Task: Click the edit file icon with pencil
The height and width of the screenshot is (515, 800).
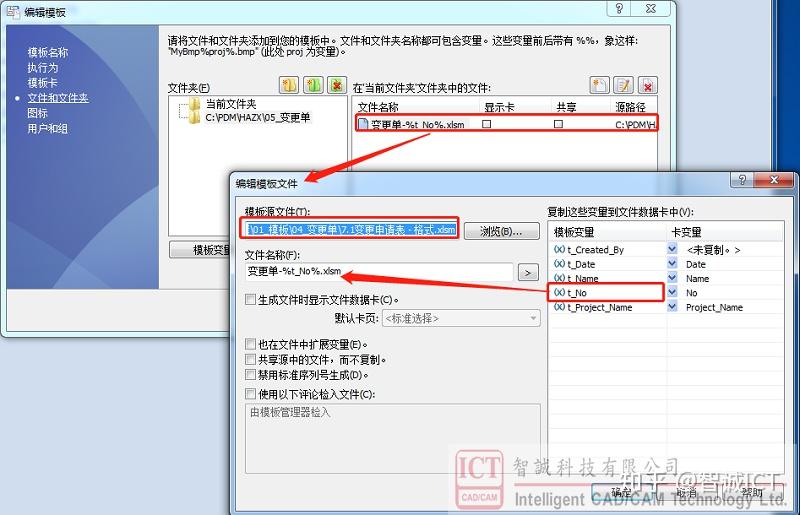Action: (623, 85)
